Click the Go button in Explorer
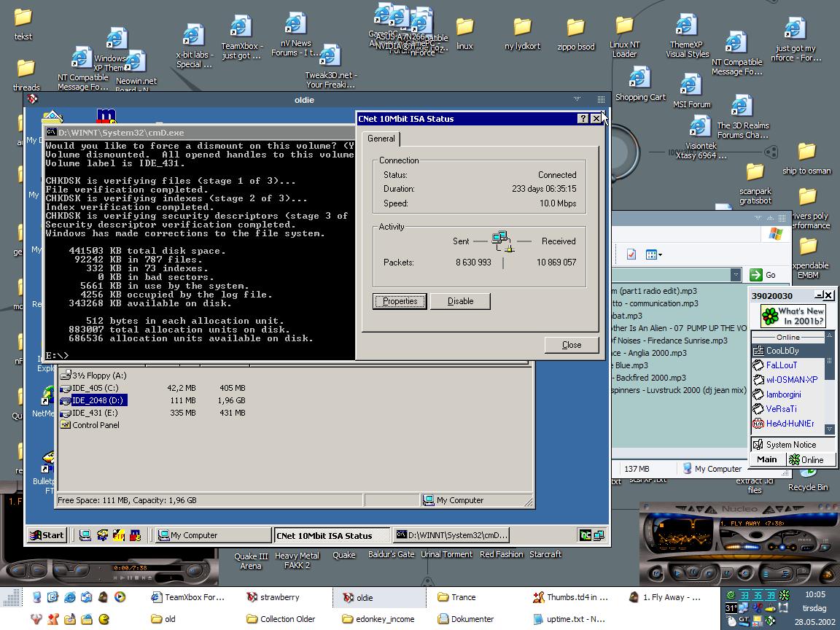 (x=763, y=275)
